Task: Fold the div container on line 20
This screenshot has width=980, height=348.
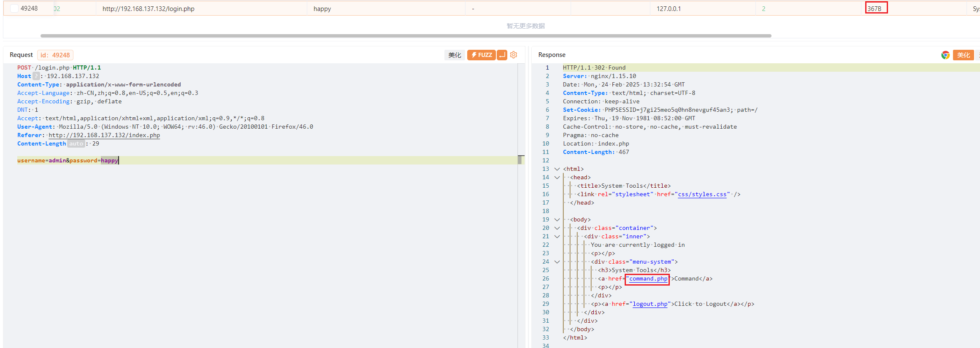Action: click(557, 228)
